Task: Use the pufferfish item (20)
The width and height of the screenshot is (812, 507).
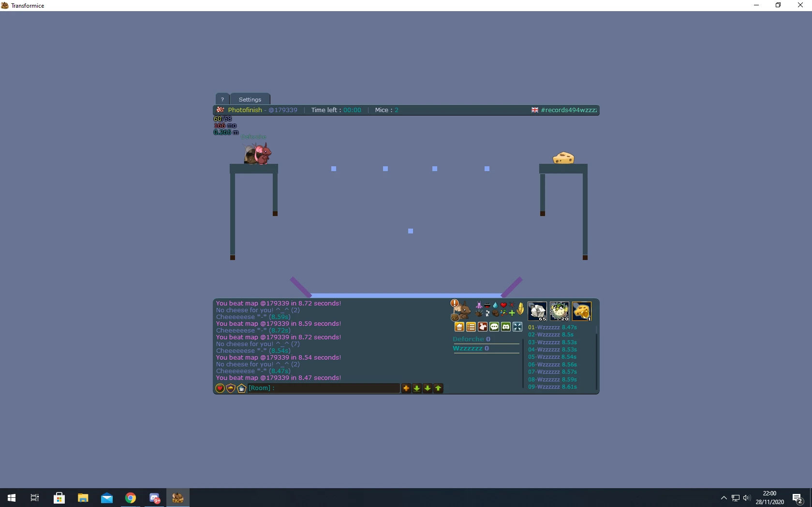Action: click(x=559, y=311)
